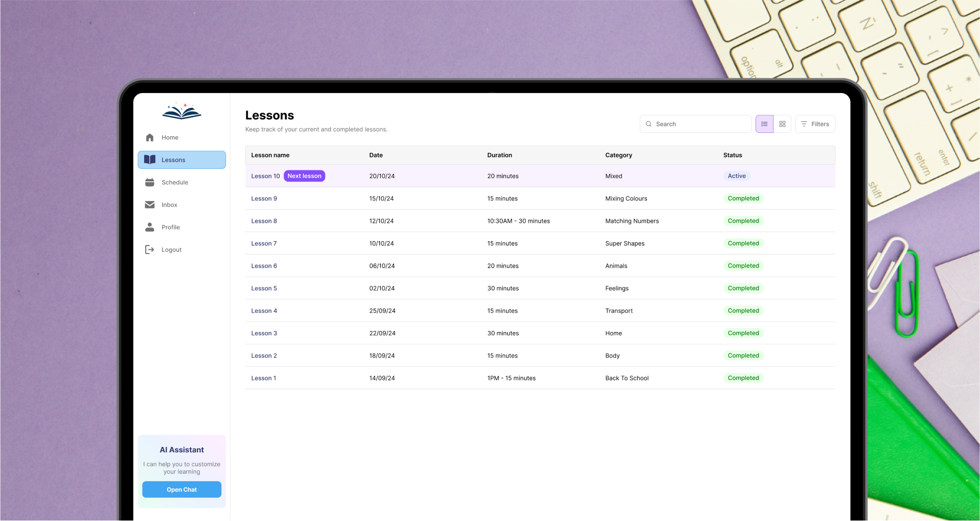Open Lesson 4 link
The height and width of the screenshot is (521, 980).
click(x=264, y=311)
